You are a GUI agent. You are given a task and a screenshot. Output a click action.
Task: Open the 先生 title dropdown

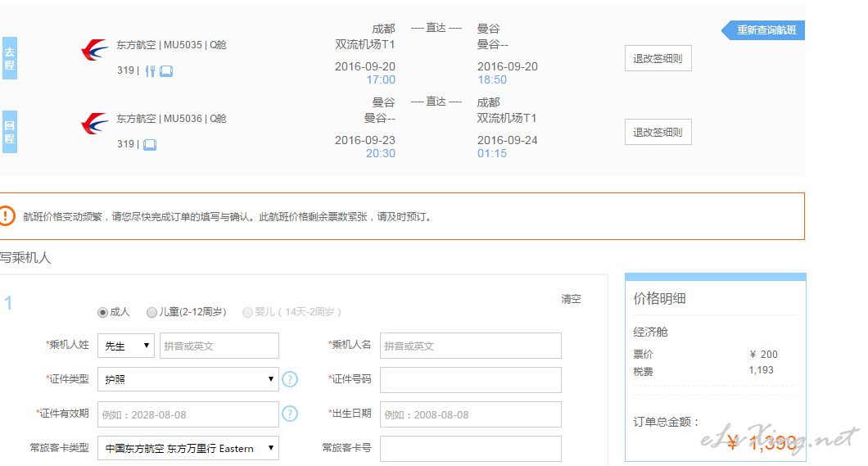(126, 346)
